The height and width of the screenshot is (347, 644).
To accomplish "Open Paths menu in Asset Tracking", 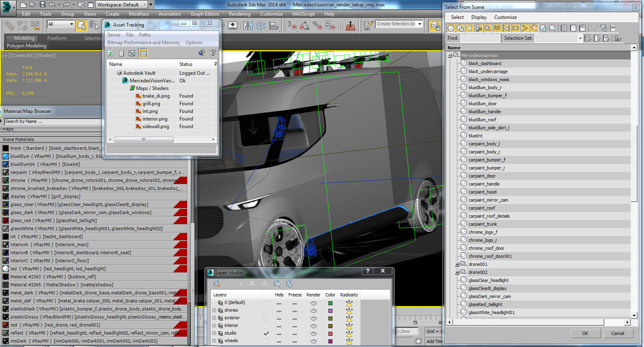I will (145, 35).
